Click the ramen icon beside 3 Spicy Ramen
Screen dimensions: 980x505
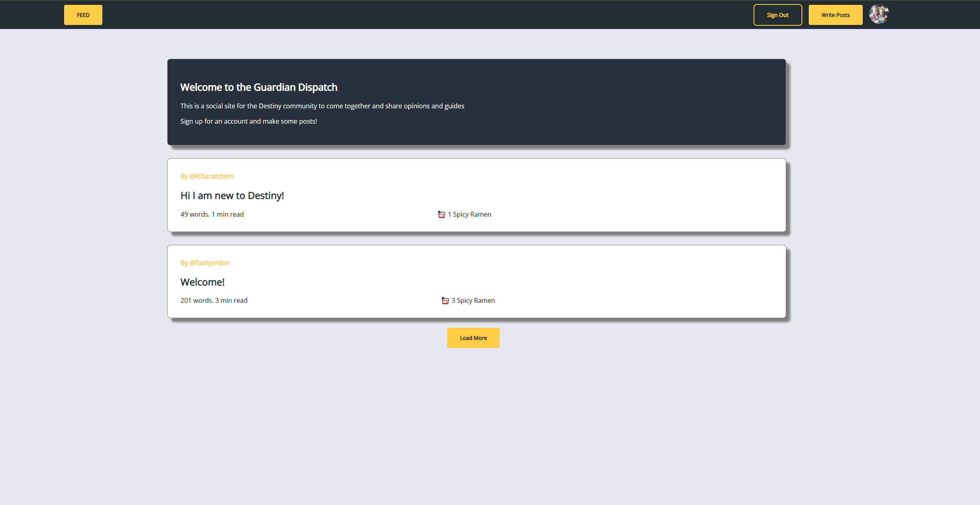445,300
